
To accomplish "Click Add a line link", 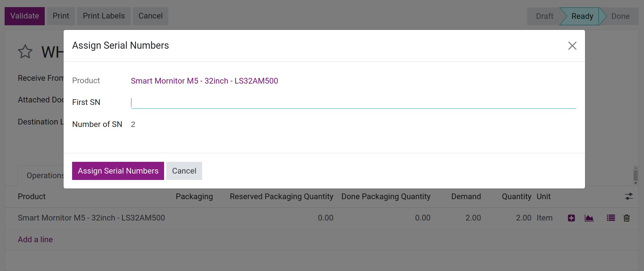I will coord(35,239).
